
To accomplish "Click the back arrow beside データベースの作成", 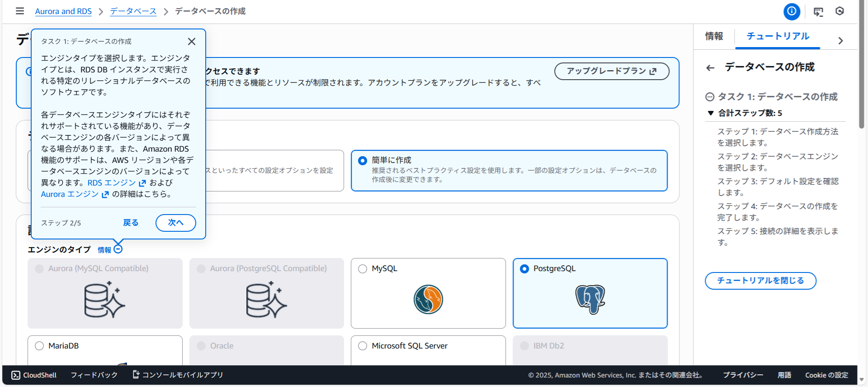I will (710, 68).
